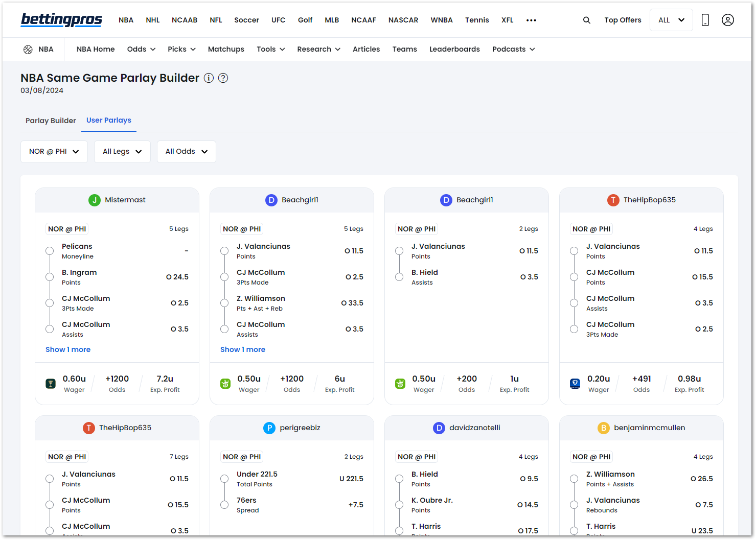Open the NCAAB section
Screen dimensions: 756x540
tap(185, 20)
